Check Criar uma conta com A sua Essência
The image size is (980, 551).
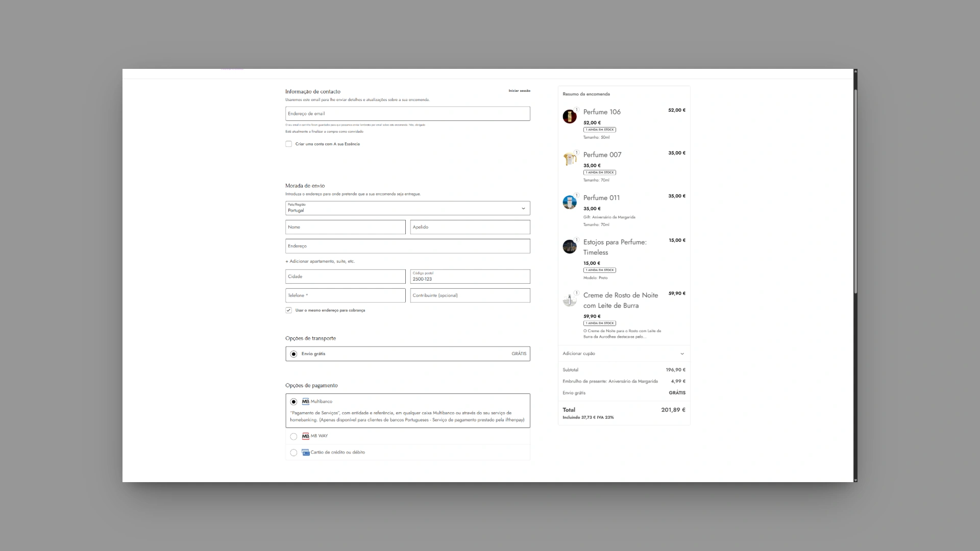pyautogui.click(x=289, y=144)
